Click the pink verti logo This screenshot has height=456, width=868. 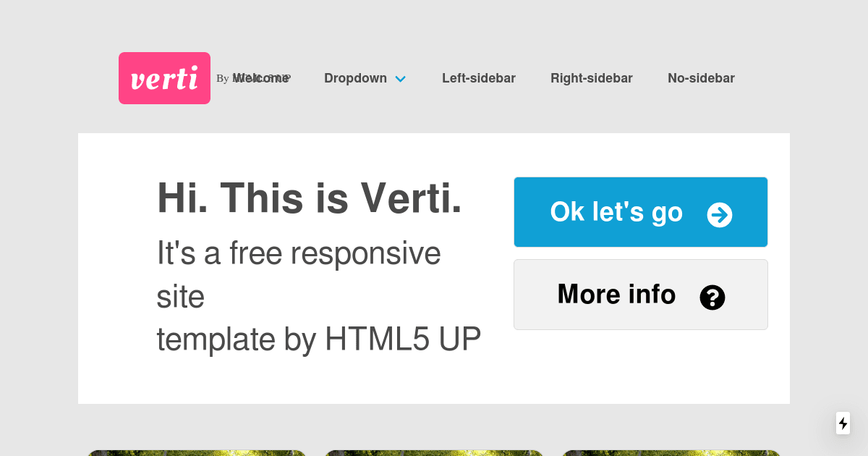click(x=164, y=78)
